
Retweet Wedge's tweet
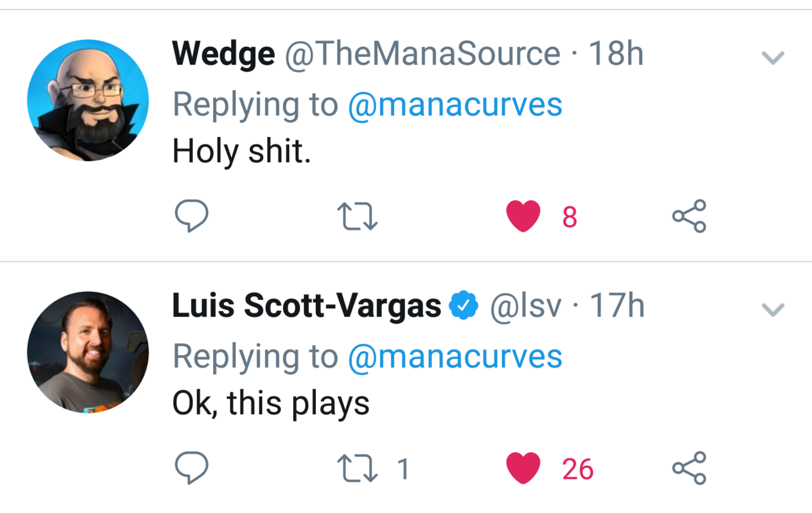click(358, 216)
